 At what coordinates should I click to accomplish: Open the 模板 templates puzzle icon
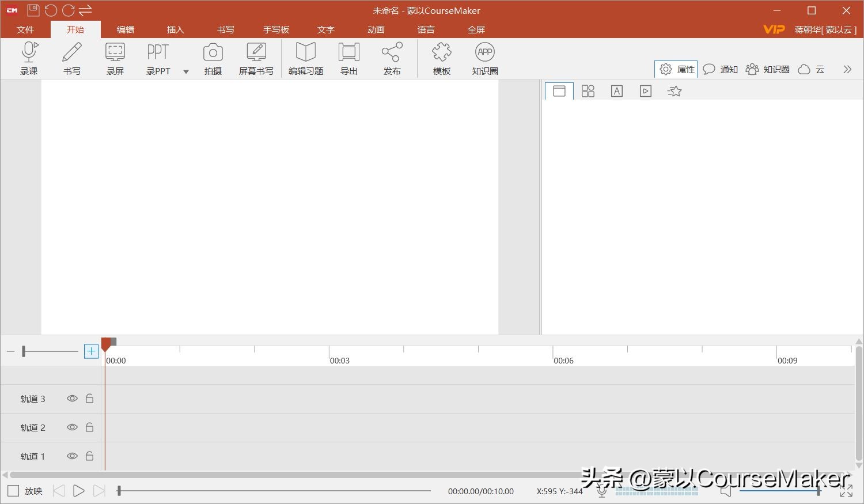point(442,58)
